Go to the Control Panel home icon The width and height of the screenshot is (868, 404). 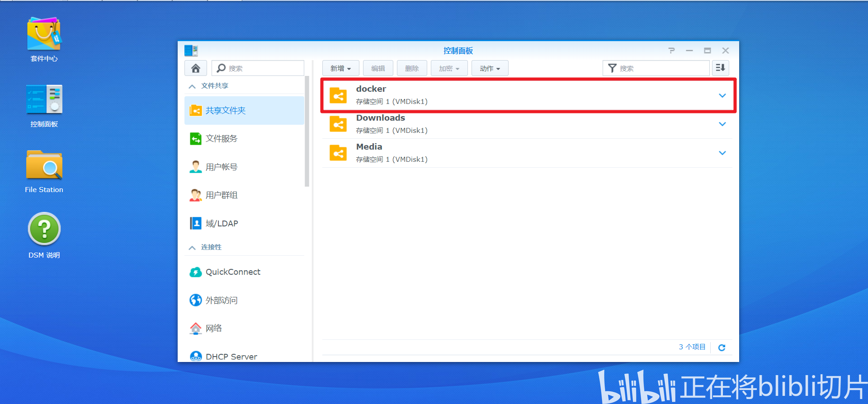coord(196,68)
